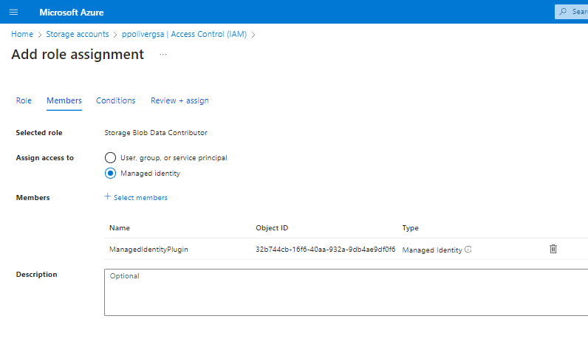Select the ManagedIdentityPlugin name cell

pos(148,250)
